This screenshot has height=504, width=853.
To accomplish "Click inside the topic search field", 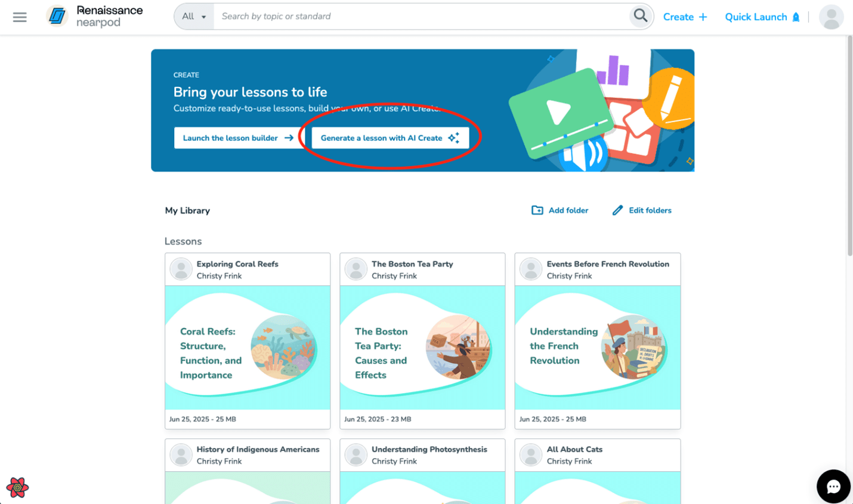I will click(x=358, y=16).
